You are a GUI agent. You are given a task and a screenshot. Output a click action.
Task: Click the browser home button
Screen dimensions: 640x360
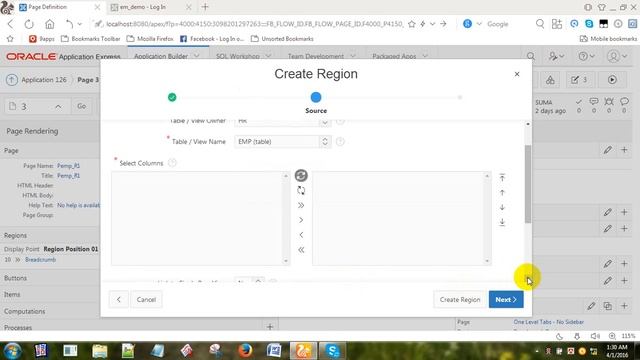(49, 24)
